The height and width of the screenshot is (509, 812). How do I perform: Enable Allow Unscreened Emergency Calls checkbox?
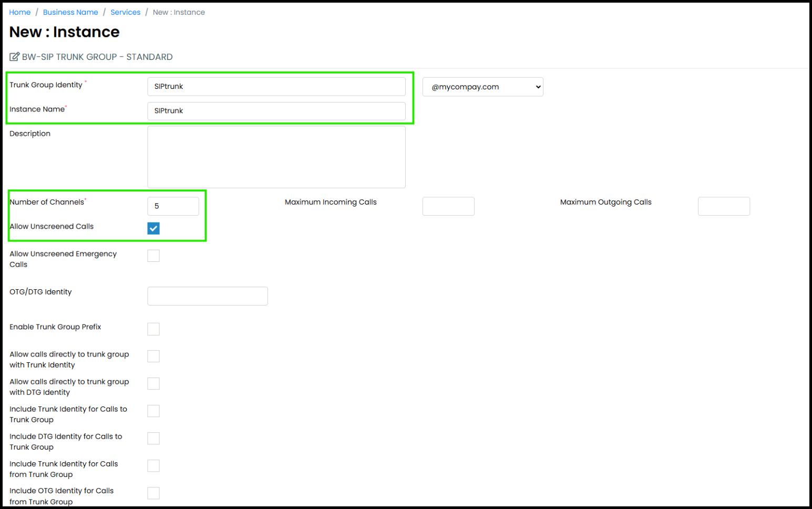point(153,256)
